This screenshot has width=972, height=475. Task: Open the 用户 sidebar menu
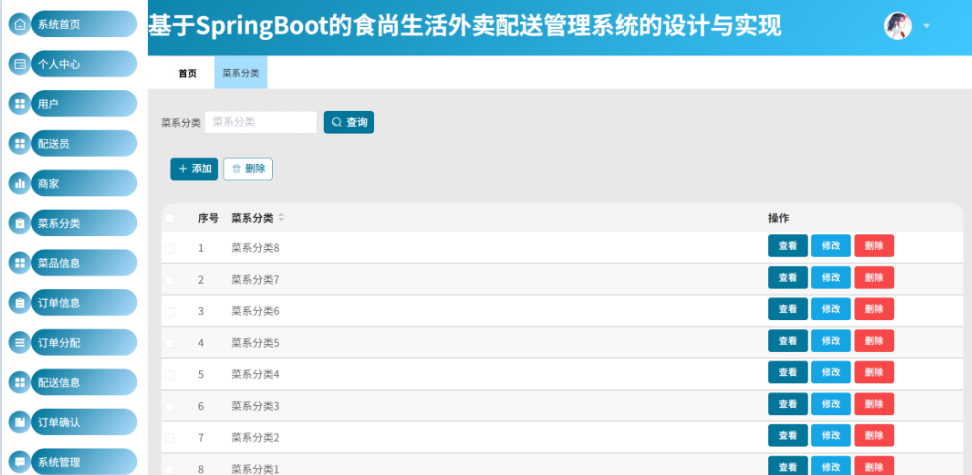[x=84, y=104]
